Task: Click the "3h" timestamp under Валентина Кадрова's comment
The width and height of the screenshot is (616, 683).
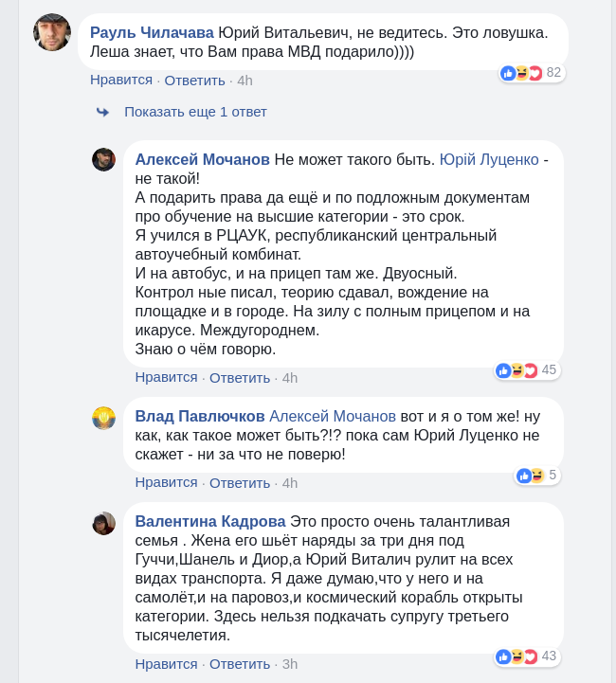Action: coord(290,664)
